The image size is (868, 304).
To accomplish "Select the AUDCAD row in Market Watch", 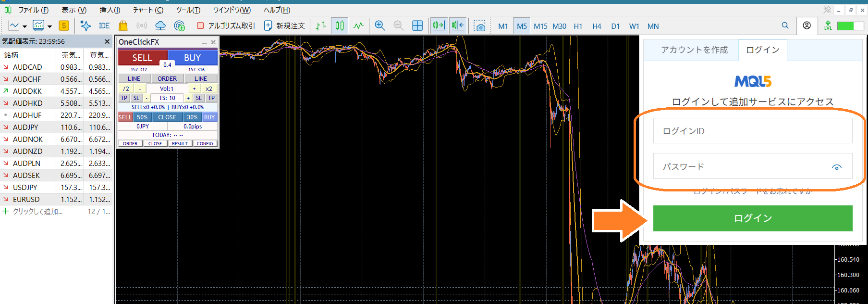I will (x=56, y=67).
